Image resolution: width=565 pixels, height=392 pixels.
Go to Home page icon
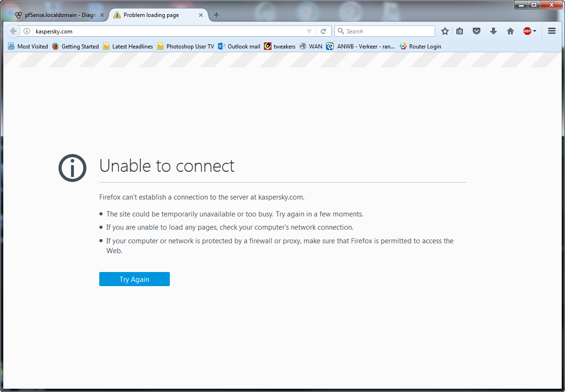510,31
